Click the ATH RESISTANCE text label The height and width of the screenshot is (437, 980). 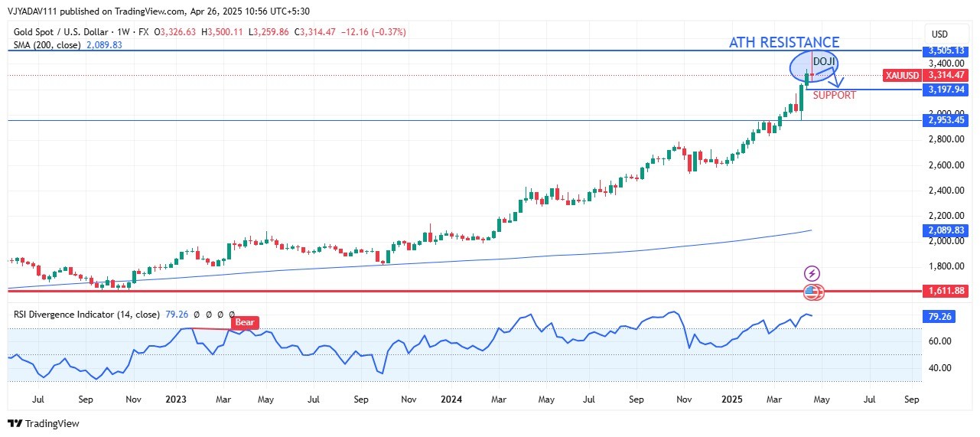[783, 43]
